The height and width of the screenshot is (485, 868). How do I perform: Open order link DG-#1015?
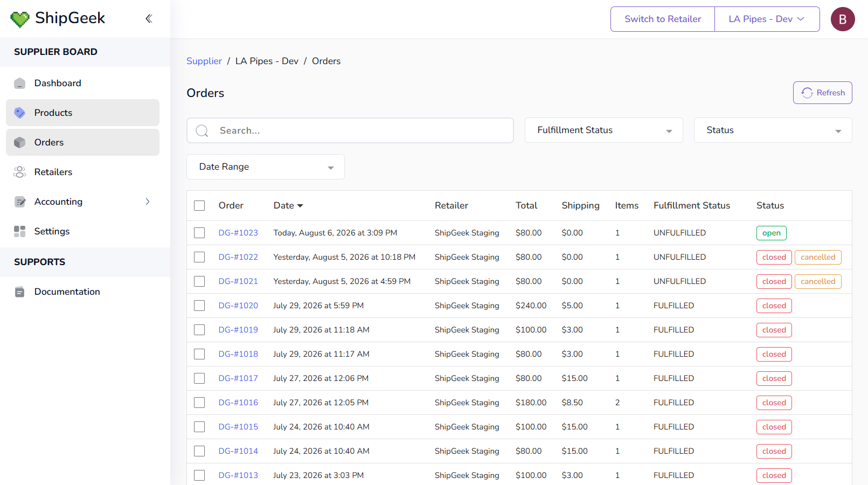click(238, 427)
